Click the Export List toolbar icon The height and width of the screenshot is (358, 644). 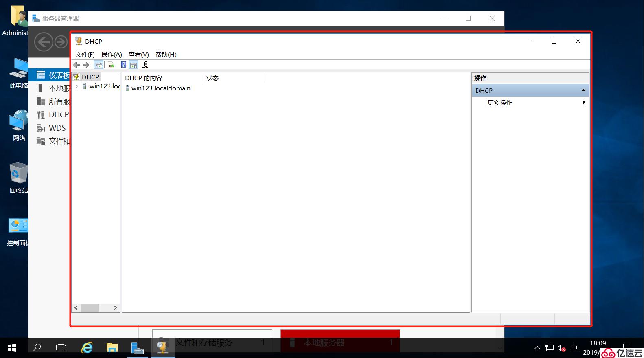(x=111, y=65)
